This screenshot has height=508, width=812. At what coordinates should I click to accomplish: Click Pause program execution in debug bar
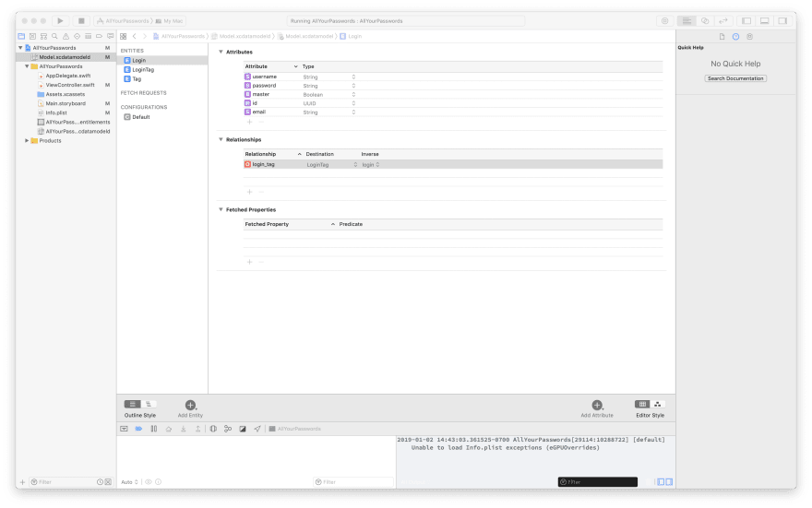[154, 429]
